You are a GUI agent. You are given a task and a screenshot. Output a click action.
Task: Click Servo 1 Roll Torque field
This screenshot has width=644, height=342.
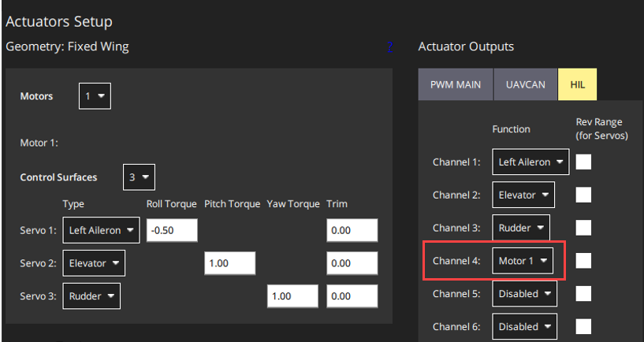(171, 230)
